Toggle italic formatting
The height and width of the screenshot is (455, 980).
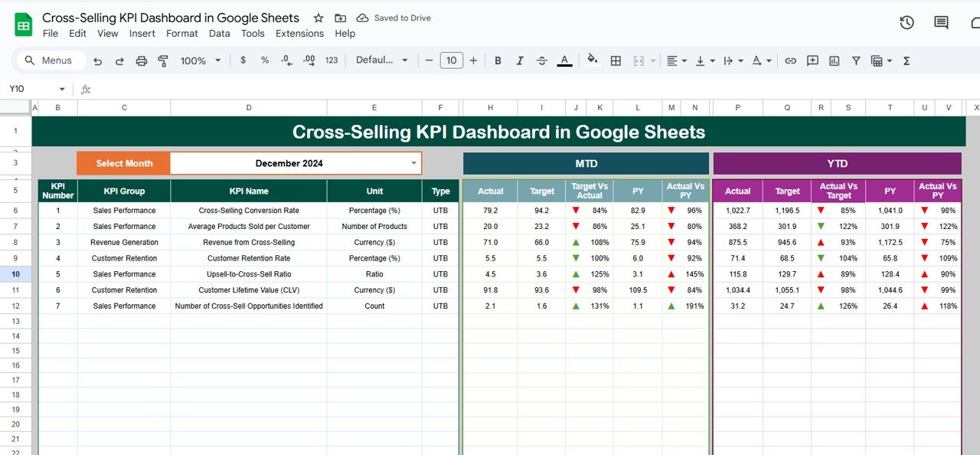point(520,61)
